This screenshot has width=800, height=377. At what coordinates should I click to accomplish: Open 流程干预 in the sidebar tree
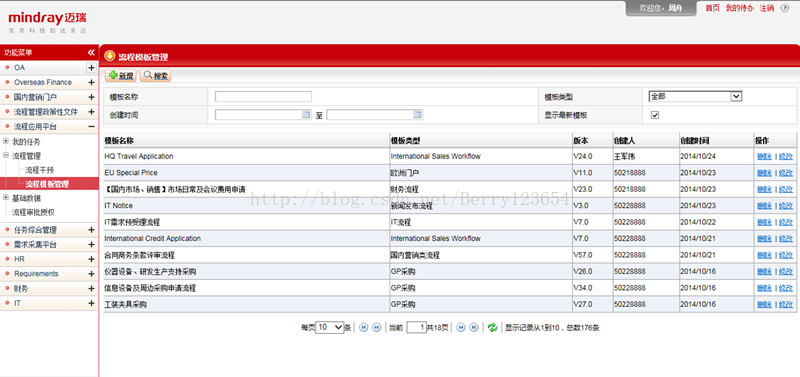click(x=39, y=170)
